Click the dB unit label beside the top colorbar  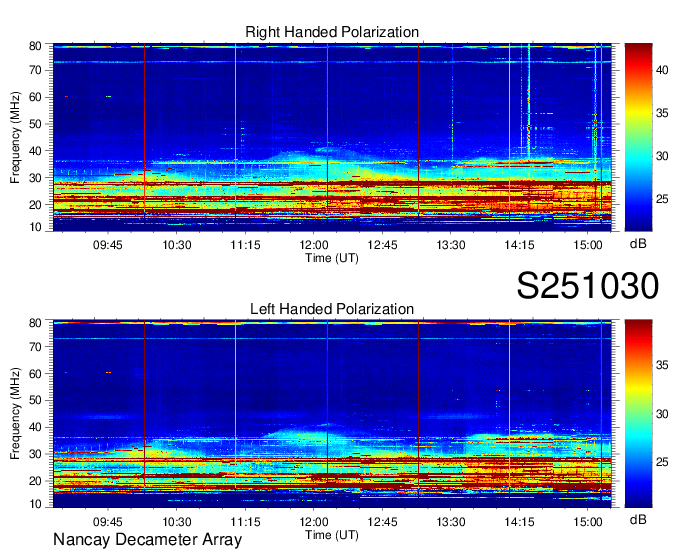pyautogui.click(x=638, y=244)
